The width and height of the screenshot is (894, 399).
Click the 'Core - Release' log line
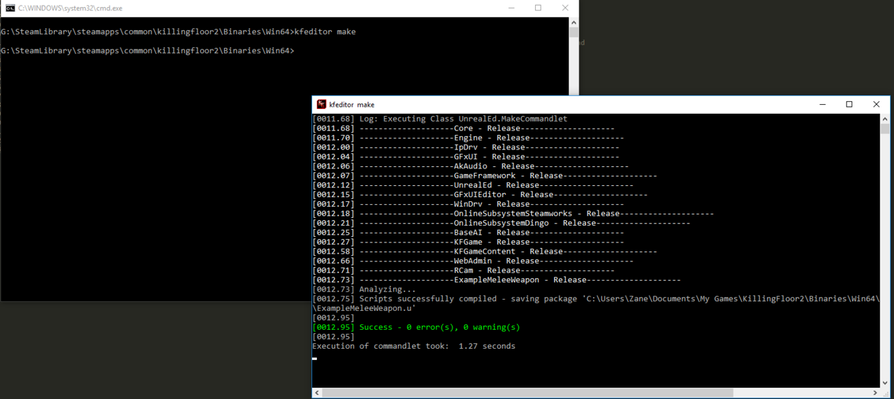click(464, 128)
